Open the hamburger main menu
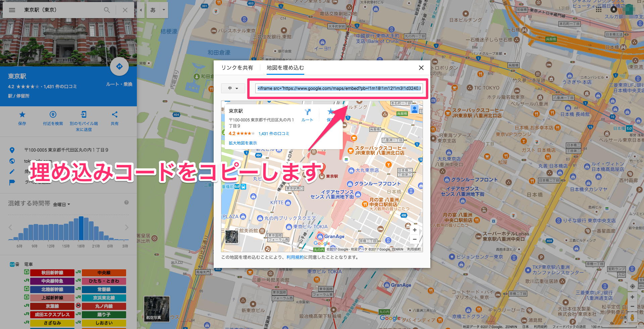This screenshot has width=644, height=329. (12, 10)
